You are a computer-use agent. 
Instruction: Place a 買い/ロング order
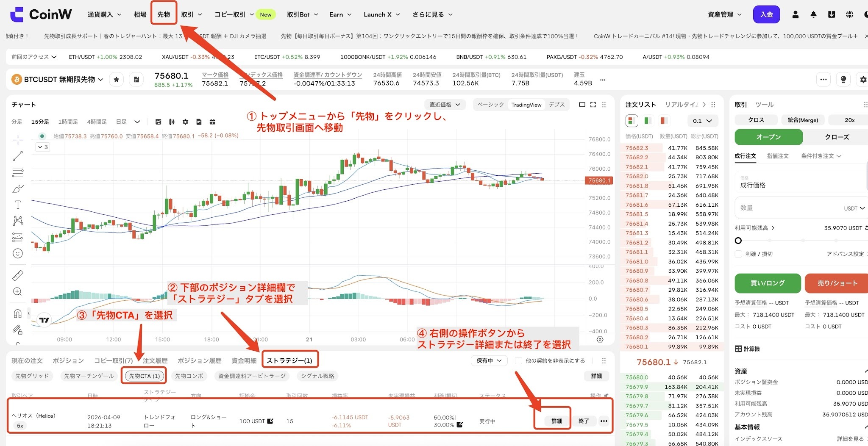(768, 283)
